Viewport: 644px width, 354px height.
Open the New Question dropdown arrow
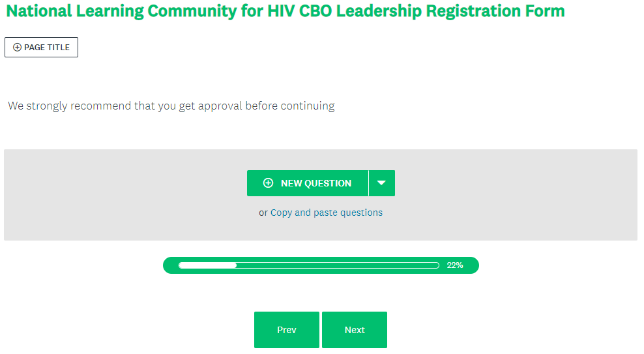[382, 183]
